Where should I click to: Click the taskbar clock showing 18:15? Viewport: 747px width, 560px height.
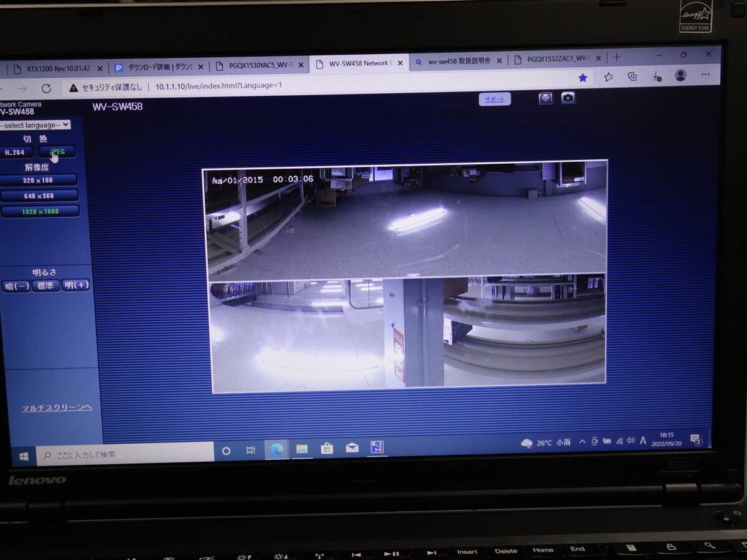click(x=665, y=439)
